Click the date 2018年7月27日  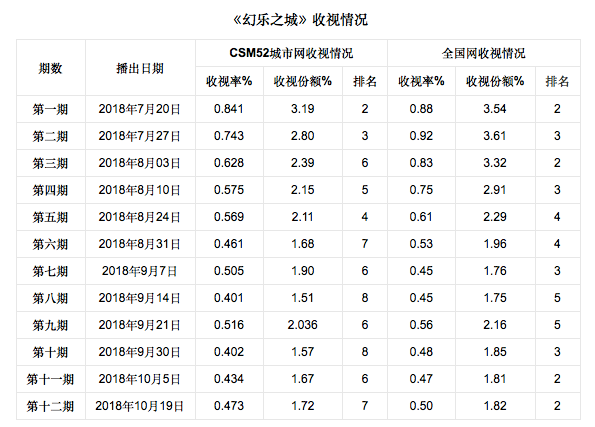coord(140,136)
